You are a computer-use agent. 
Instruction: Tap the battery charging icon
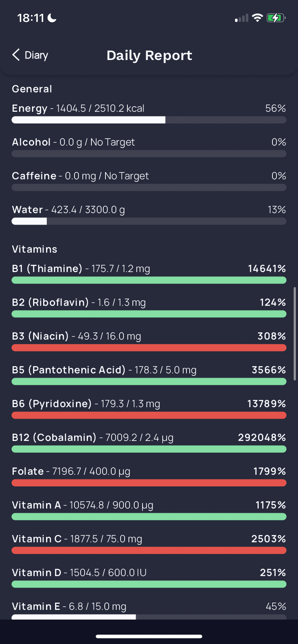click(x=276, y=18)
